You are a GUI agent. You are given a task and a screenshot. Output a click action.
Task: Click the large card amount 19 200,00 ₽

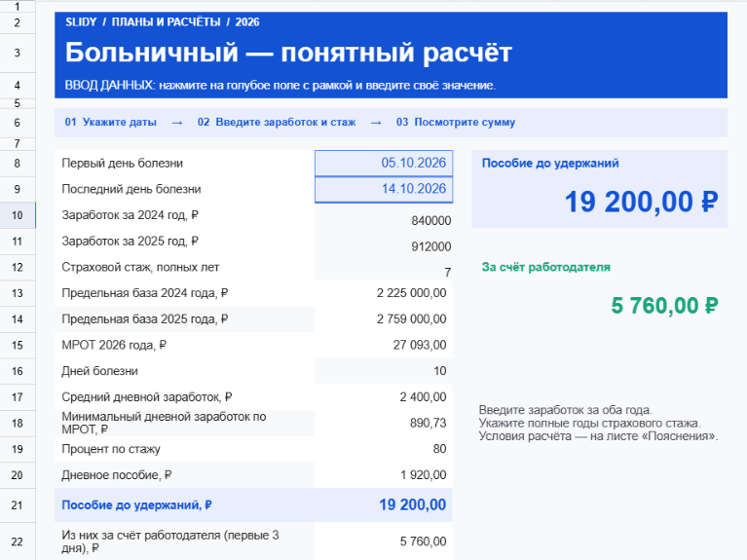pos(641,202)
